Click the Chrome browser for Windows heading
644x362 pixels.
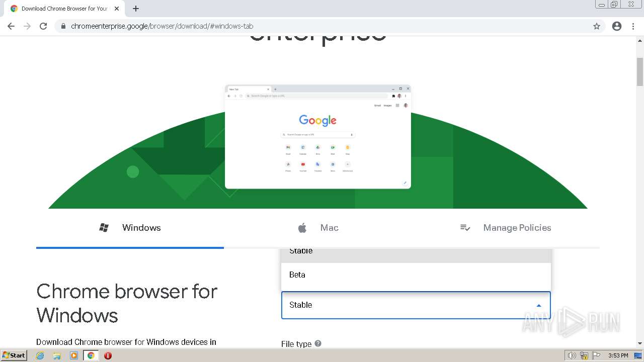(x=127, y=303)
